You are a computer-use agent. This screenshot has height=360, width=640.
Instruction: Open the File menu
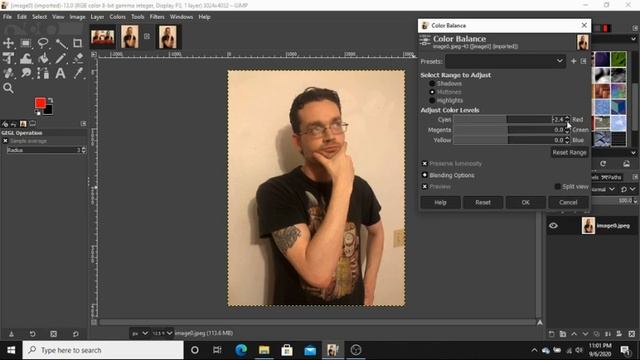(x=7, y=17)
